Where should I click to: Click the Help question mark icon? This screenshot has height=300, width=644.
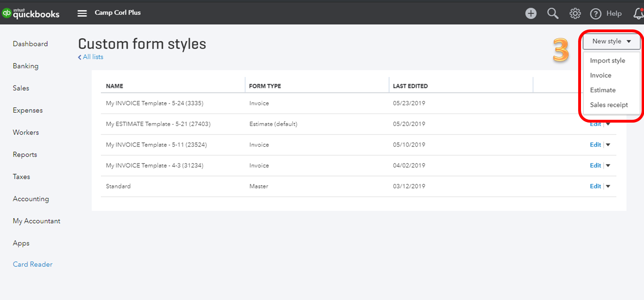(x=596, y=13)
